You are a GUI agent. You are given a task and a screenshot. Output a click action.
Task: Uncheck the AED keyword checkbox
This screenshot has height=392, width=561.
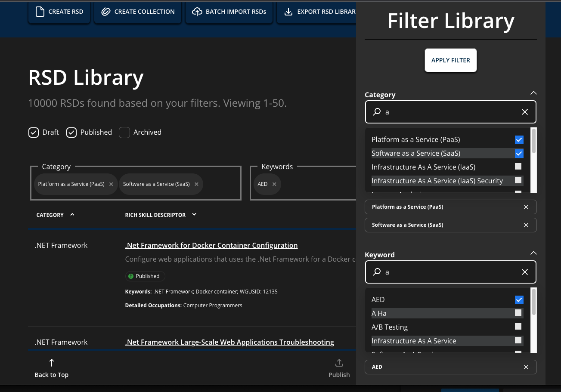pyautogui.click(x=519, y=300)
